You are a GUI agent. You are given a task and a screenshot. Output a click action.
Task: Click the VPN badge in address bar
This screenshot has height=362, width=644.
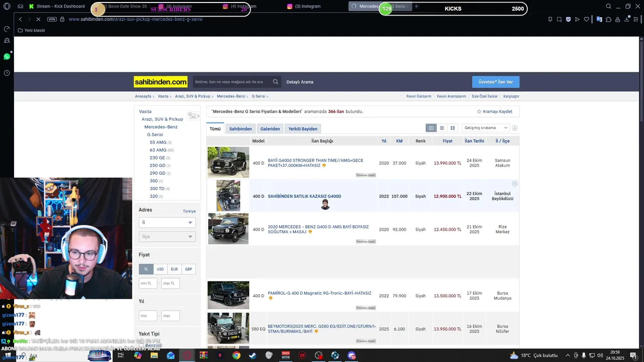coord(52,19)
